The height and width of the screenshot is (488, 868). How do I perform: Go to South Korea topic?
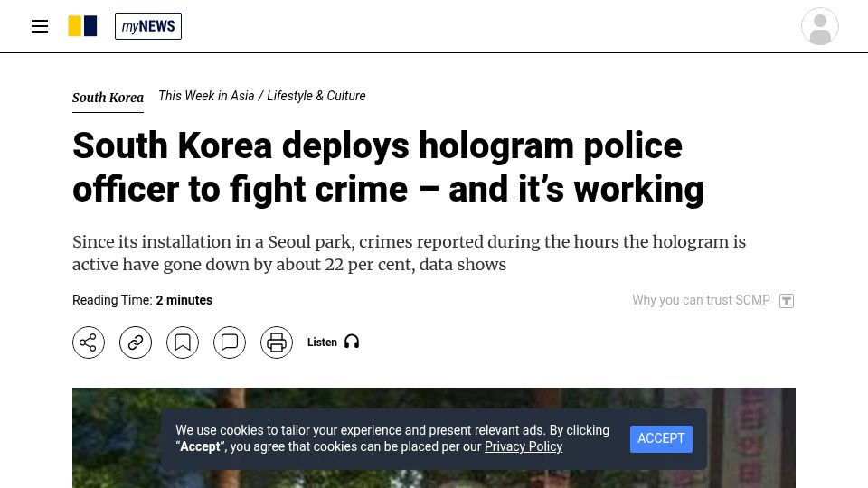pos(108,98)
